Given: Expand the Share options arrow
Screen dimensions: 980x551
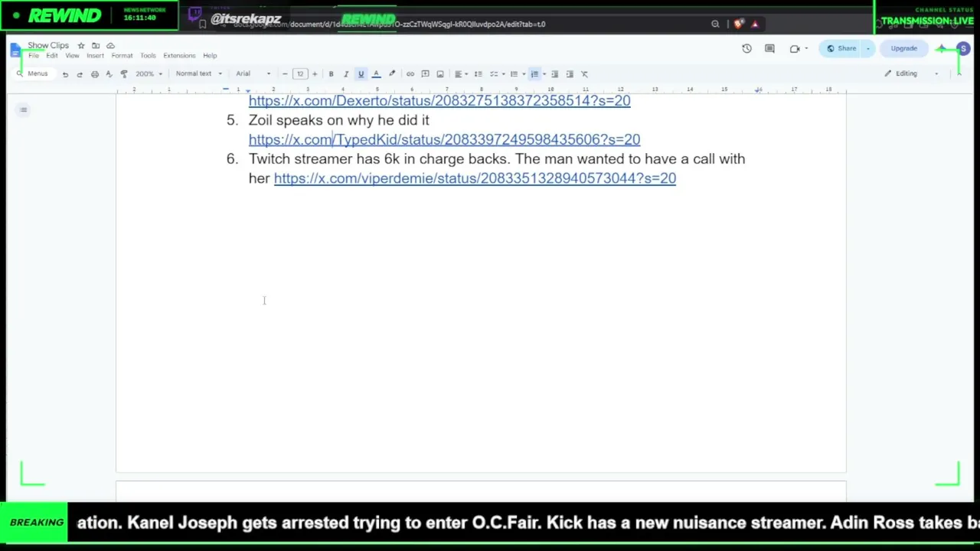Looking at the screenshot, I should point(867,49).
